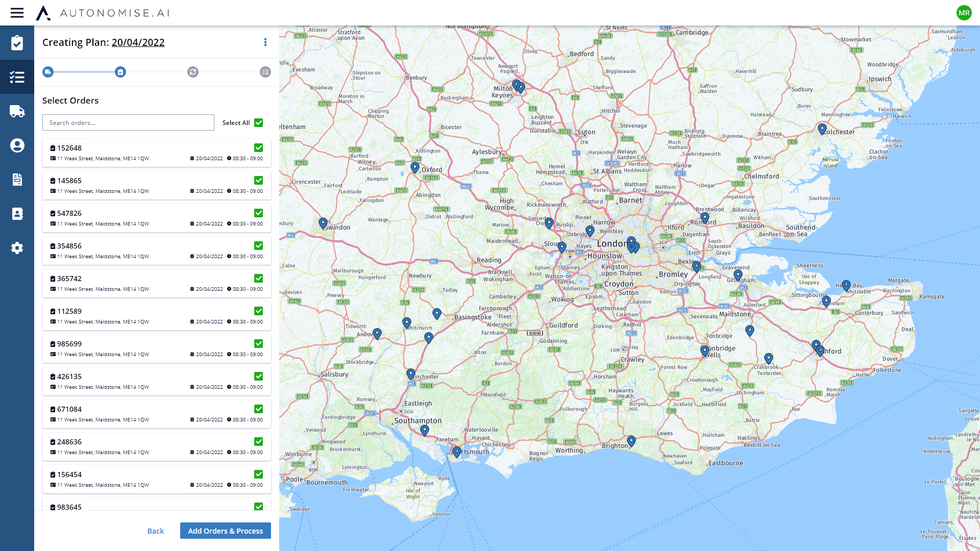This screenshot has width=980, height=551.
Task: Open the settings gear sidebar icon
Action: pos(17,248)
